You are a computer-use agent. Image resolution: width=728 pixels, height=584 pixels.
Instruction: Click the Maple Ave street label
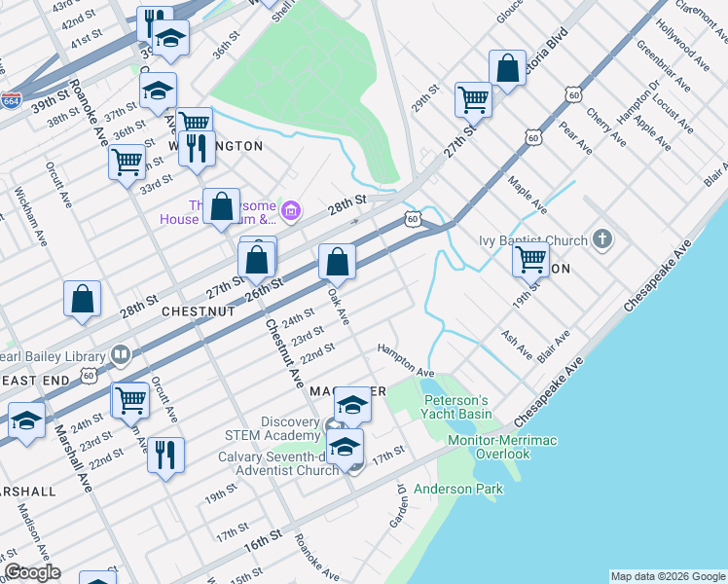point(527,195)
